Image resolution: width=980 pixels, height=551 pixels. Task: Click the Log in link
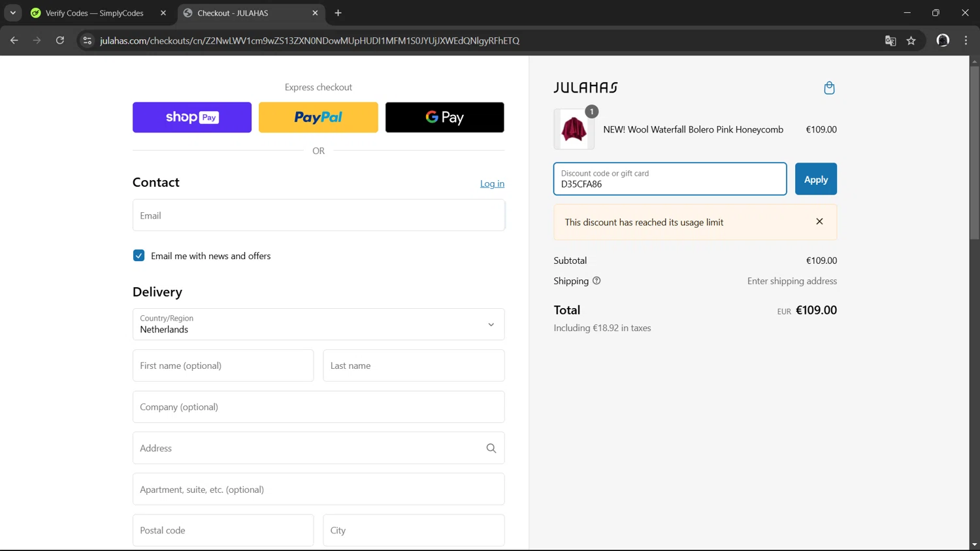point(492,183)
